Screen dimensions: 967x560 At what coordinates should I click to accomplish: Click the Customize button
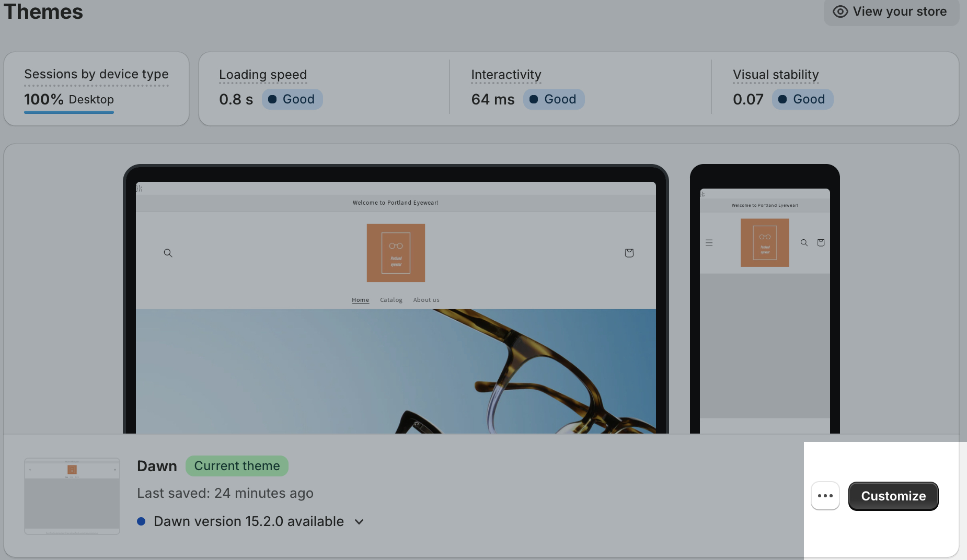click(x=892, y=496)
